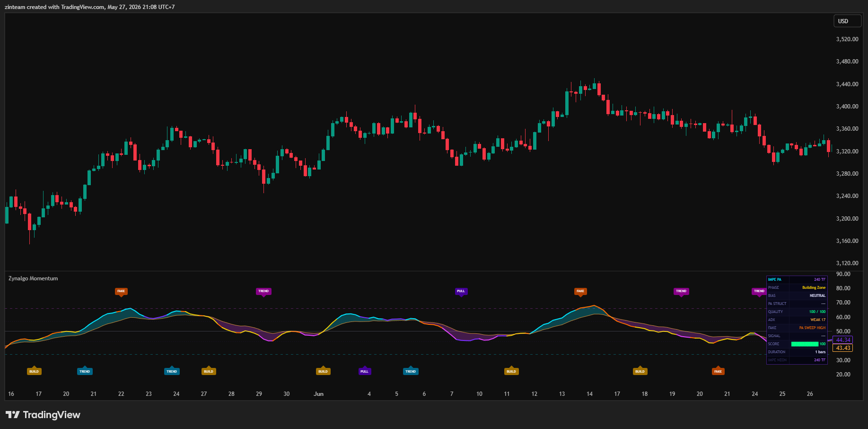Click the 90.00 oscillator scale label
The width and height of the screenshot is (868, 429).
tap(843, 274)
